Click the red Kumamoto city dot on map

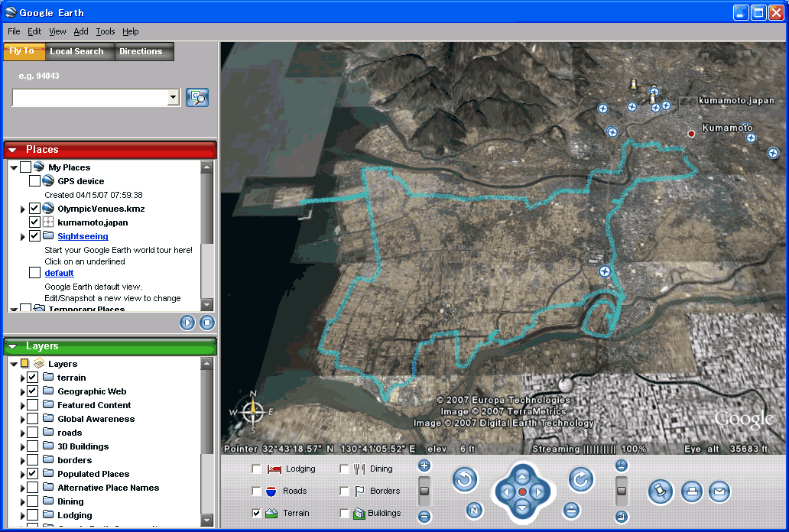tap(691, 133)
